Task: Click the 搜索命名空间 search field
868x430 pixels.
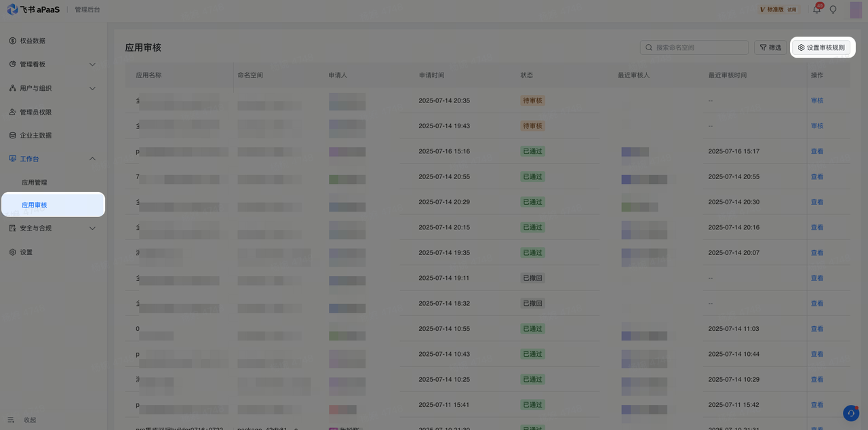Action: (x=698, y=47)
